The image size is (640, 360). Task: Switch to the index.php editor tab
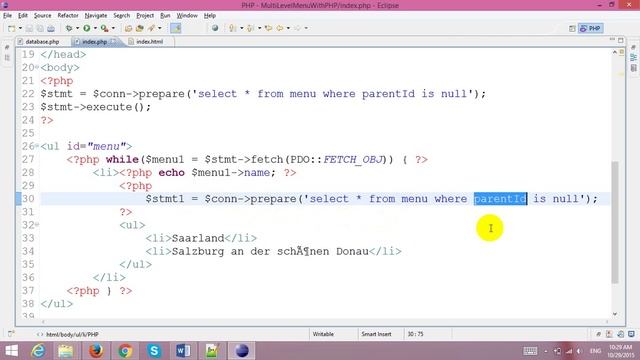(95, 42)
